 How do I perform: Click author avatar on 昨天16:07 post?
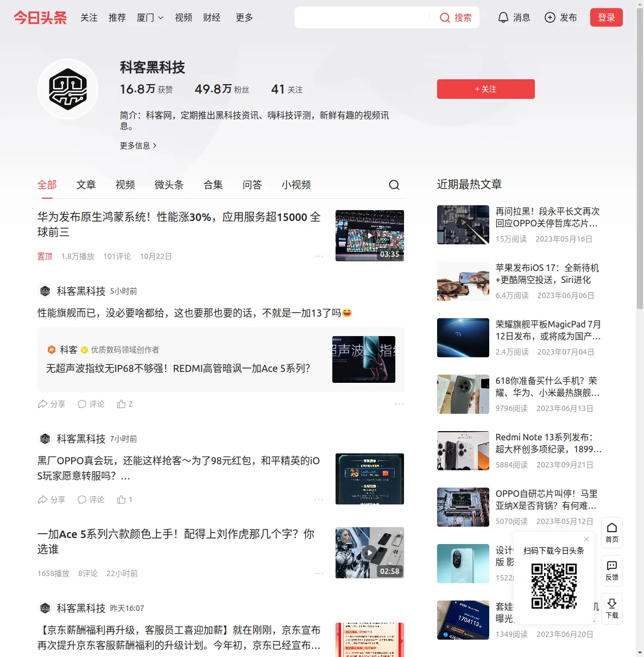[45, 609]
